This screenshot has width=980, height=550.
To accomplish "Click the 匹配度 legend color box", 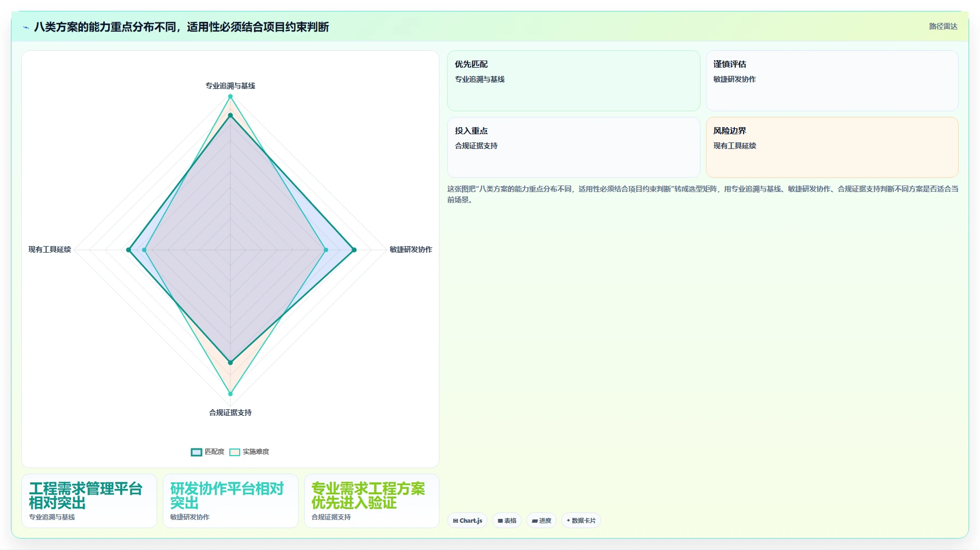I will [197, 452].
